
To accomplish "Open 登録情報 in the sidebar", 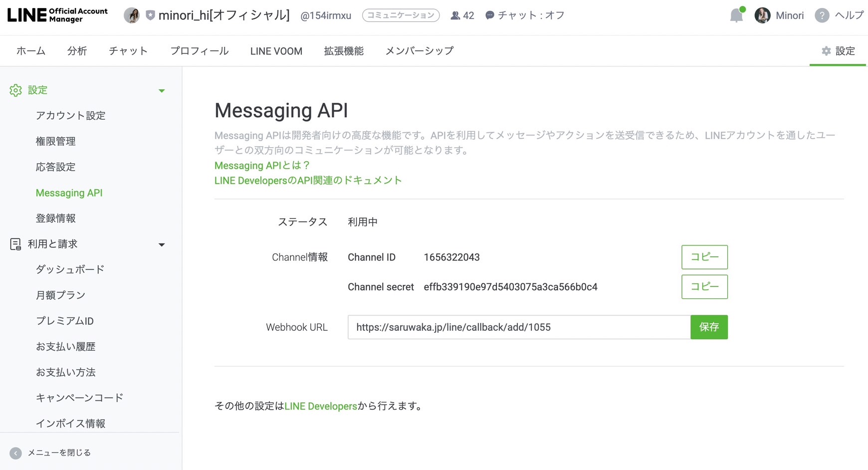I will [56, 219].
